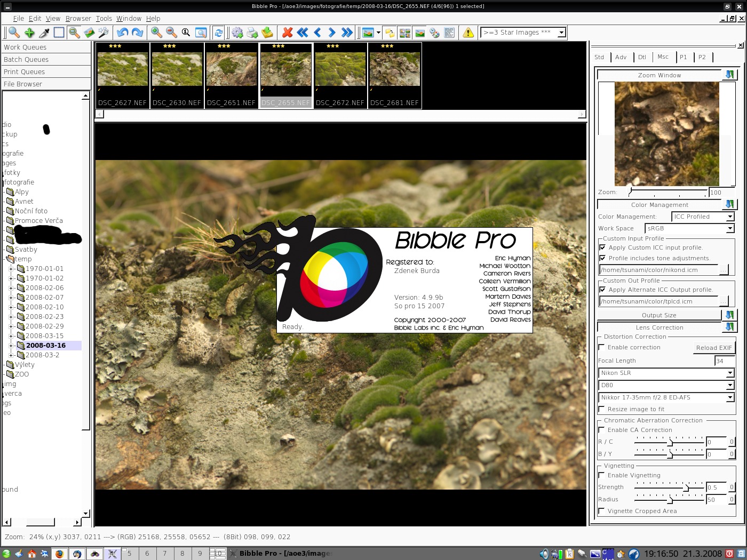
Task: Open the Nikon SLR camera type dropdown
Action: [x=730, y=373]
